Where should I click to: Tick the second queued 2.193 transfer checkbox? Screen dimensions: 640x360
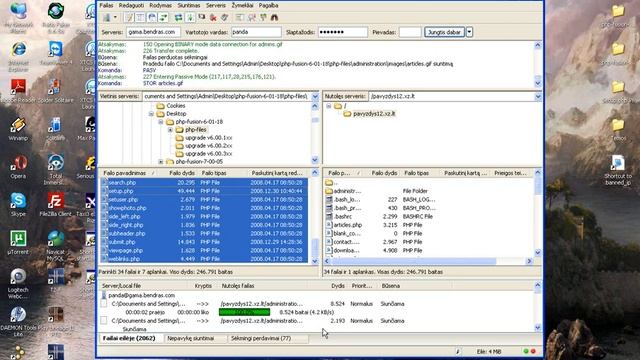click(x=104, y=321)
